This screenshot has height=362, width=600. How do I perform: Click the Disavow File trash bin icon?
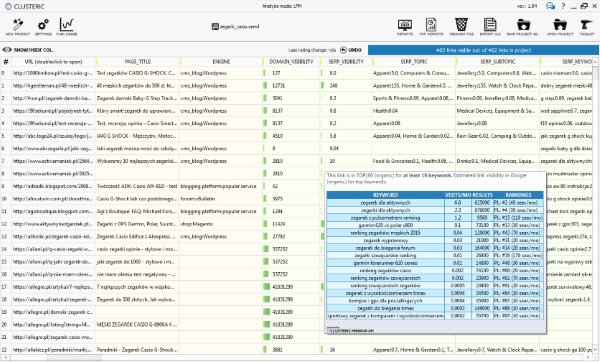tap(461, 27)
